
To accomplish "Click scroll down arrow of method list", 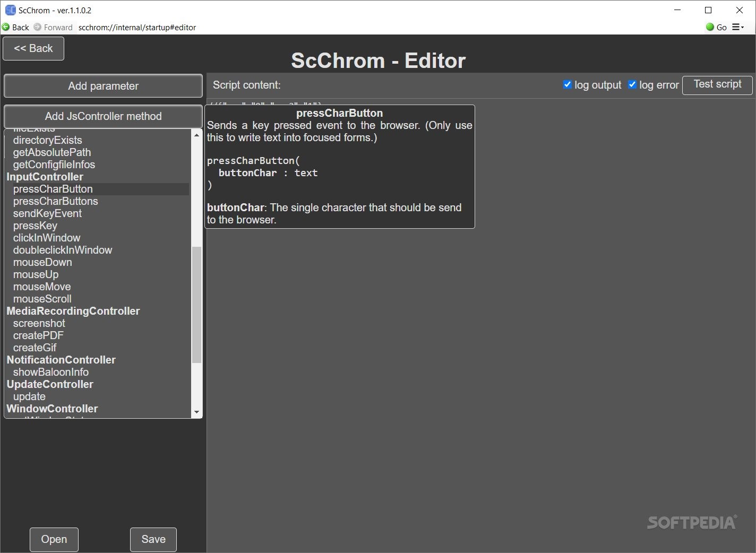I will 196,412.
